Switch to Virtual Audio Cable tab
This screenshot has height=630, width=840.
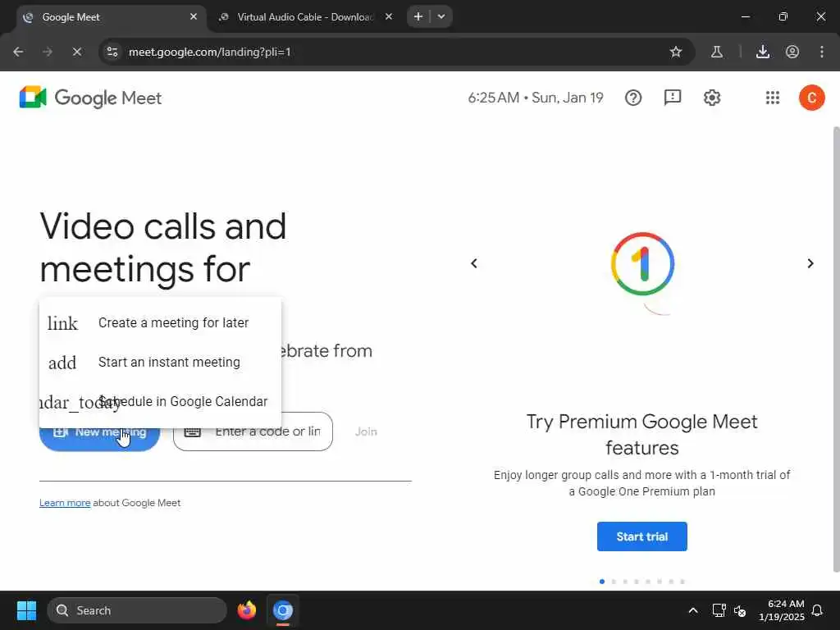[x=305, y=17]
